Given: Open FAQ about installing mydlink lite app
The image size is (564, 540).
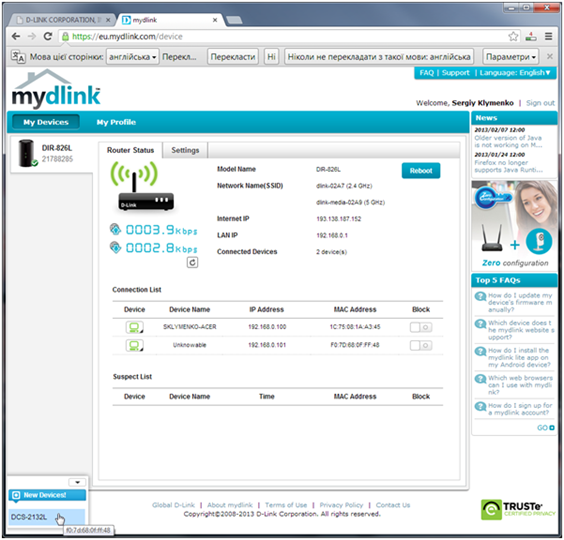Looking at the screenshot, I should point(519,358).
